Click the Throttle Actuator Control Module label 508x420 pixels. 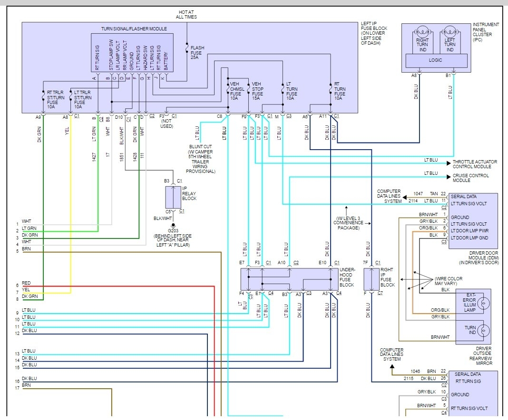[475, 164]
